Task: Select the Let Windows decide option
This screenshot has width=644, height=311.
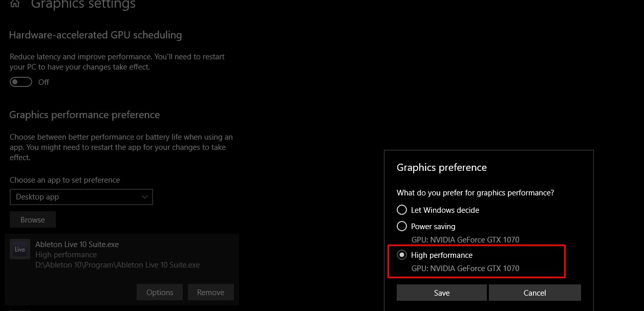Action: pyautogui.click(x=402, y=210)
